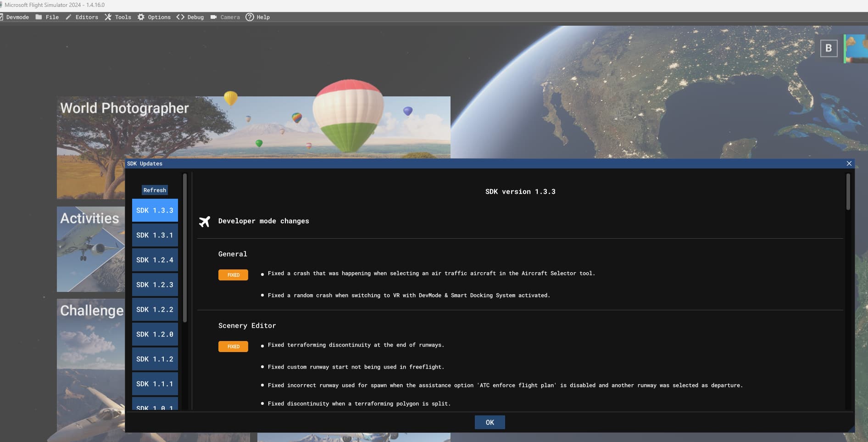Click the VR DevMode crash fix note

point(409,296)
